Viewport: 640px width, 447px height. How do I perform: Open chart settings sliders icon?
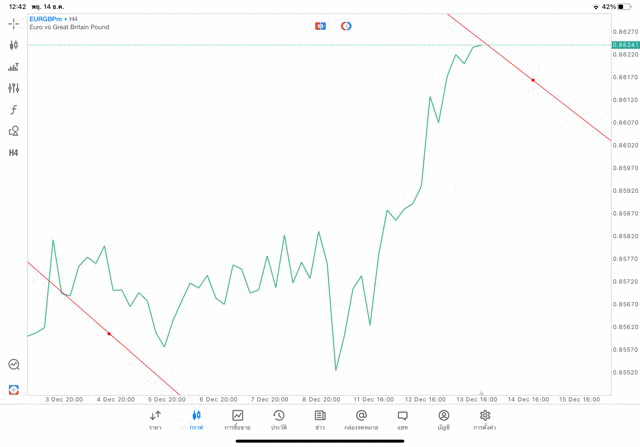click(x=14, y=88)
